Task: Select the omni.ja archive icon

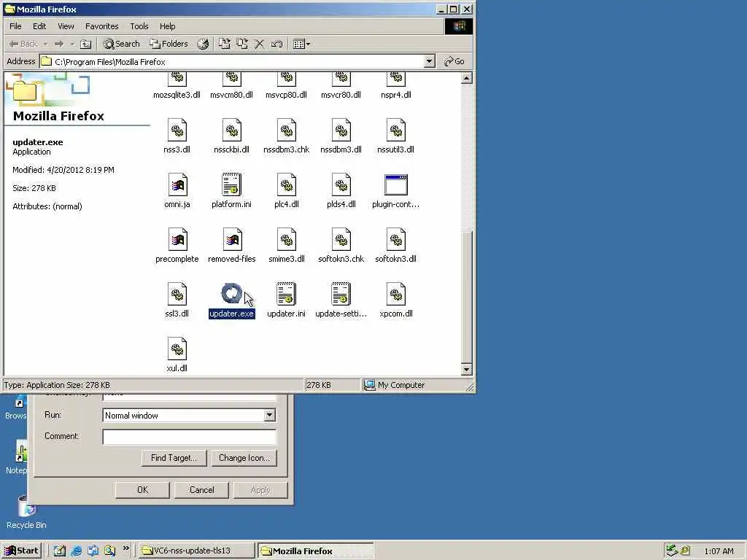Action: pos(177,184)
